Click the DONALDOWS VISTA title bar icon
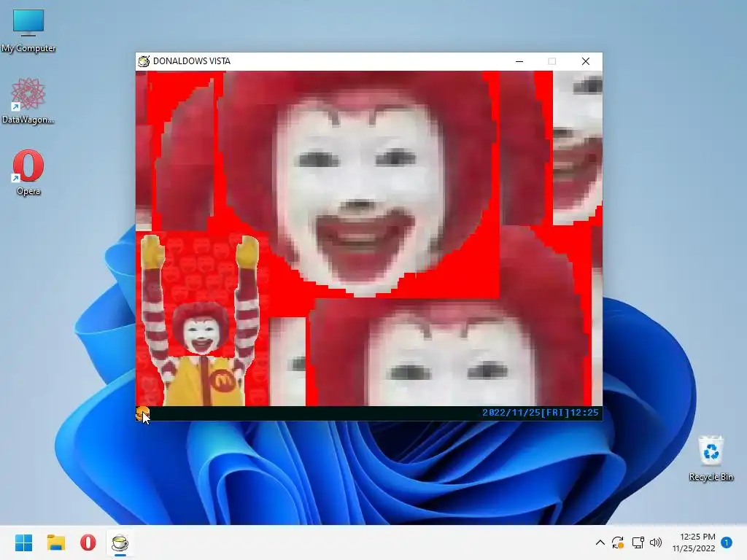The height and width of the screenshot is (560, 747). (x=144, y=61)
